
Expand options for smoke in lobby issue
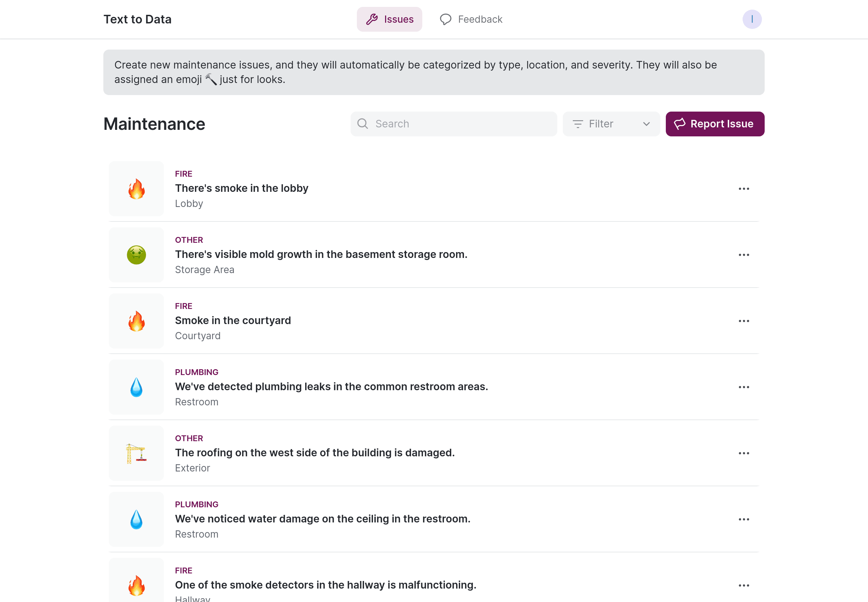(x=744, y=189)
